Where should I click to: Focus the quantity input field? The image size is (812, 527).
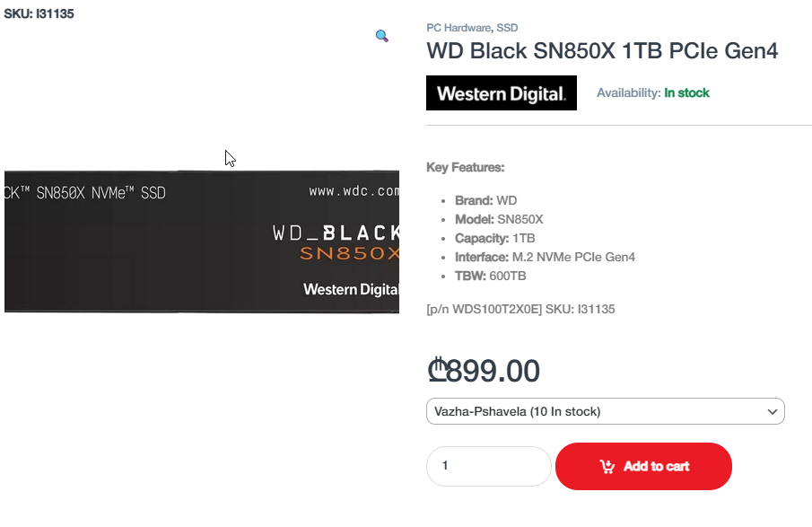coord(488,466)
